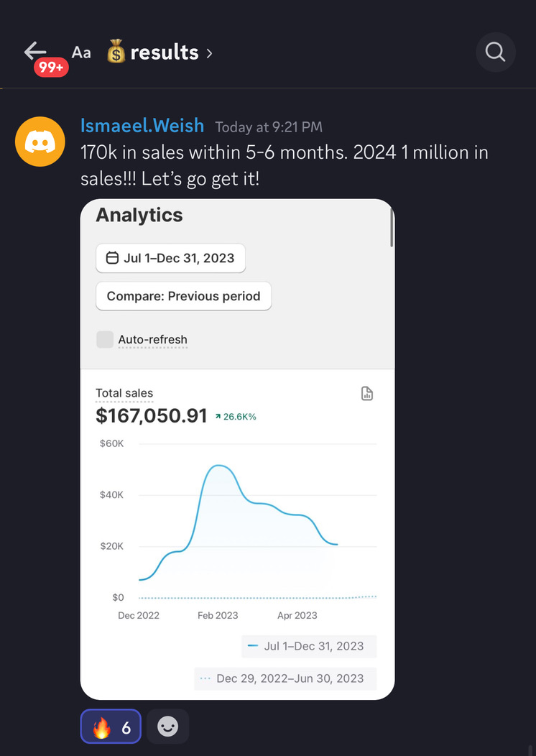Add a reaction with the smiley icon
This screenshot has width=536, height=756.
167,727
